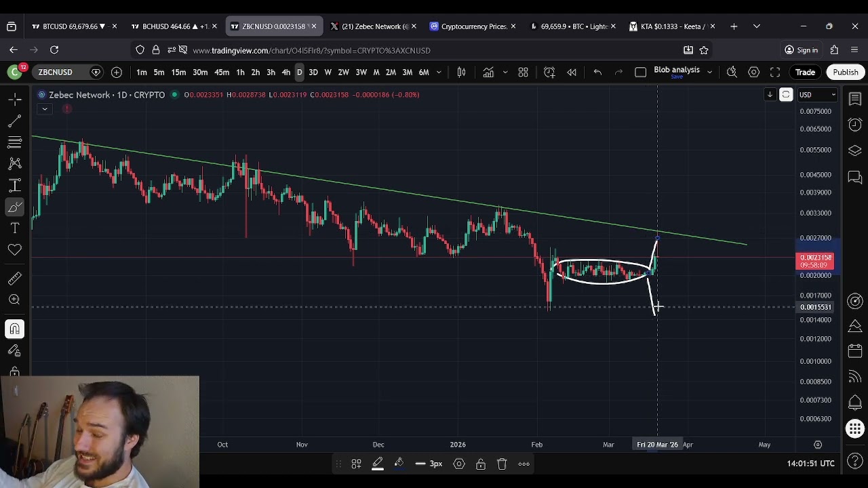This screenshot has height=488, width=868.
Task: Expand the timeframe list dropdown
Action: pyautogui.click(x=439, y=72)
